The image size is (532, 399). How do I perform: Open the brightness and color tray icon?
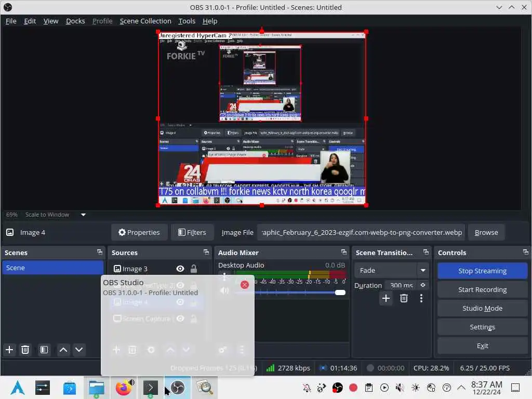416,388
